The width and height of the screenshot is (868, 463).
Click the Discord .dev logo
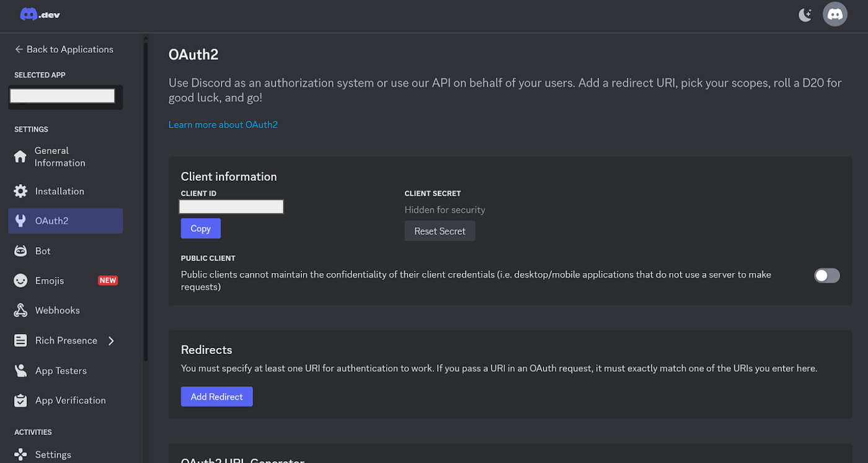point(40,14)
